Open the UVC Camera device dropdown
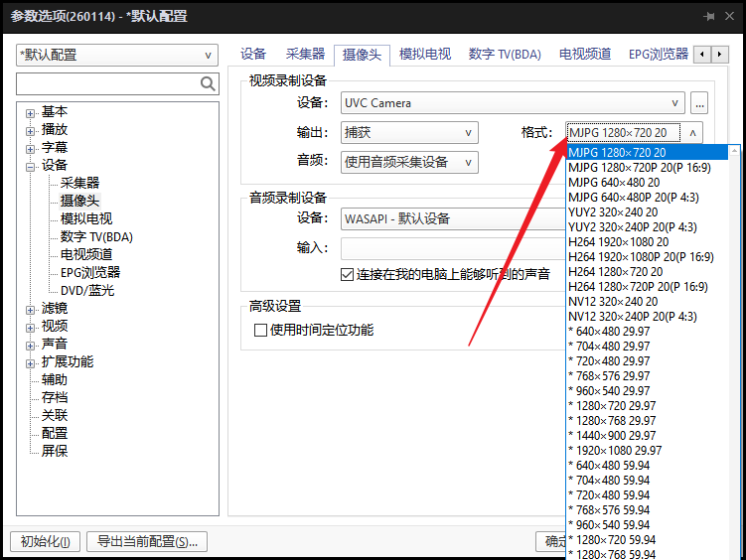The width and height of the screenshot is (746, 560). [x=513, y=103]
